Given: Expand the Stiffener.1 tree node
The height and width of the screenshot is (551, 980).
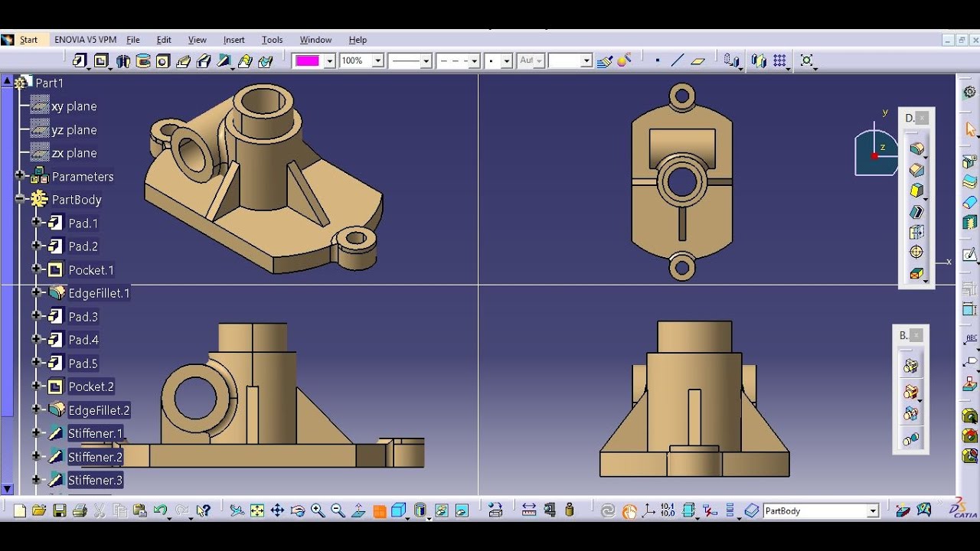Looking at the screenshot, I should pyautogui.click(x=35, y=433).
